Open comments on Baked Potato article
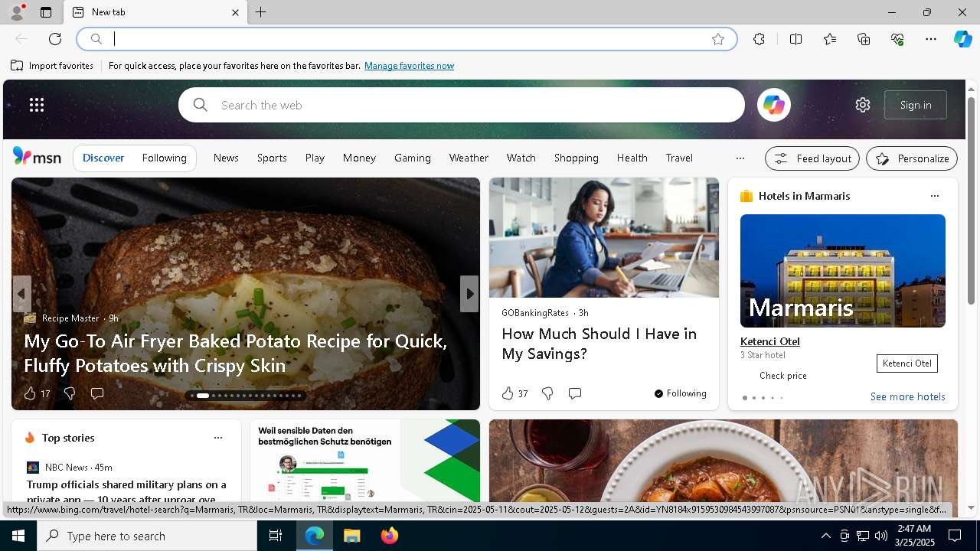 point(97,393)
